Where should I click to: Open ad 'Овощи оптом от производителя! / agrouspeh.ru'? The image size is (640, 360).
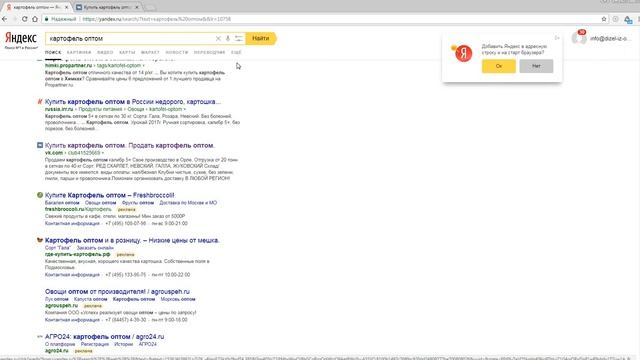tap(117, 291)
